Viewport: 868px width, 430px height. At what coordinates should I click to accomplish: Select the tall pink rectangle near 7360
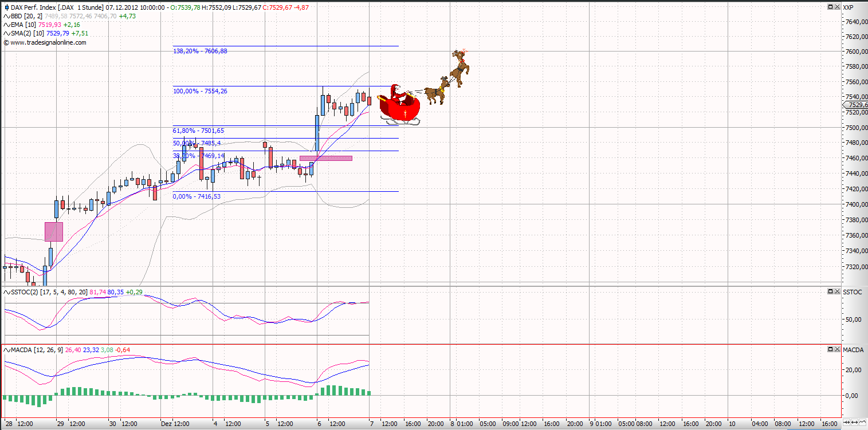(x=54, y=231)
